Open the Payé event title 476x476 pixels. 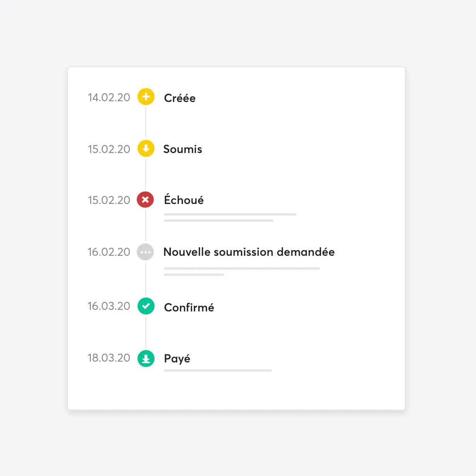coord(177,359)
